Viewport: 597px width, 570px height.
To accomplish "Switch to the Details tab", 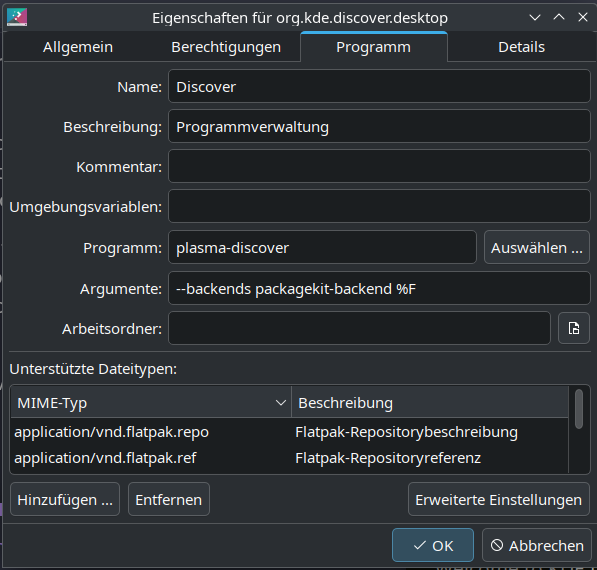I will point(521,47).
